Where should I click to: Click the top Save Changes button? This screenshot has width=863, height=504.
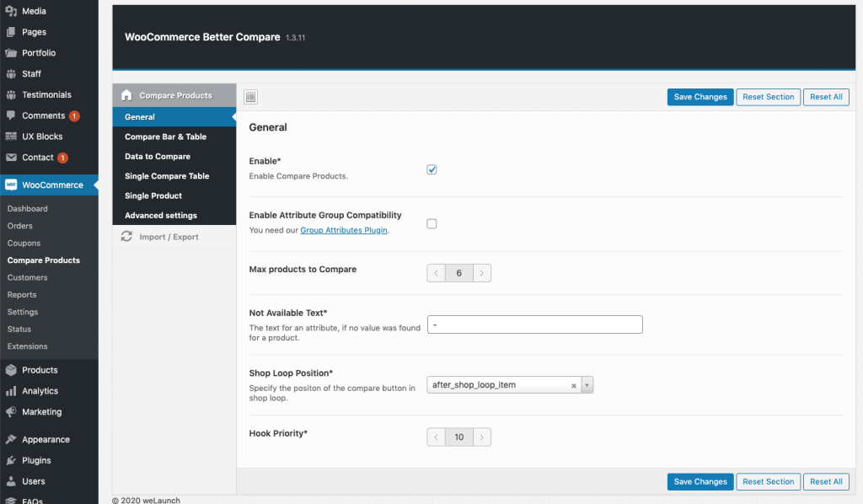(x=700, y=97)
